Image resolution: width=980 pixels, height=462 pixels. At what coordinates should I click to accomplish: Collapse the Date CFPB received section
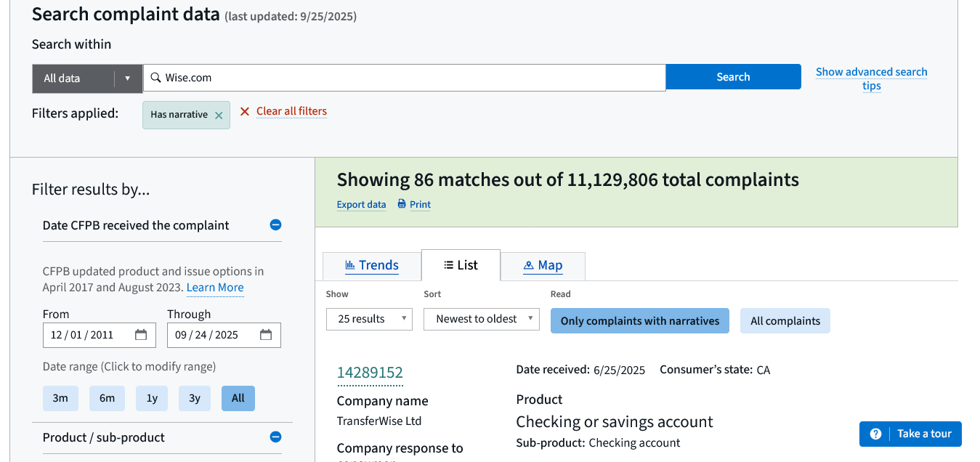pyautogui.click(x=275, y=225)
